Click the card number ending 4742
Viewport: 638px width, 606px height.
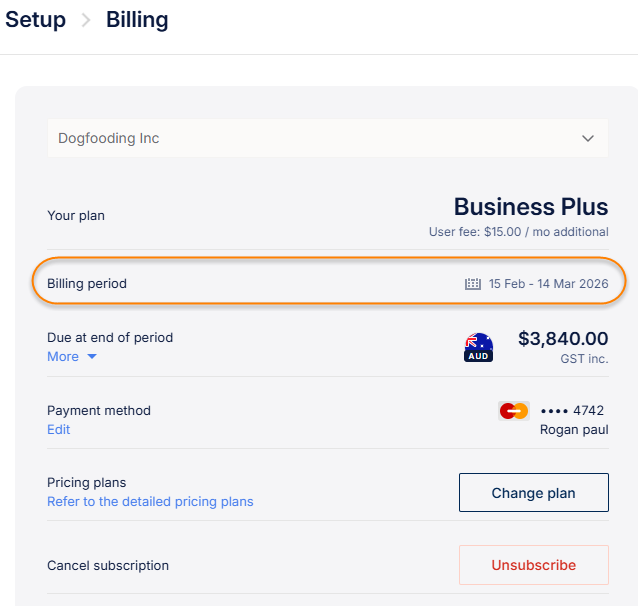coord(572,411)
